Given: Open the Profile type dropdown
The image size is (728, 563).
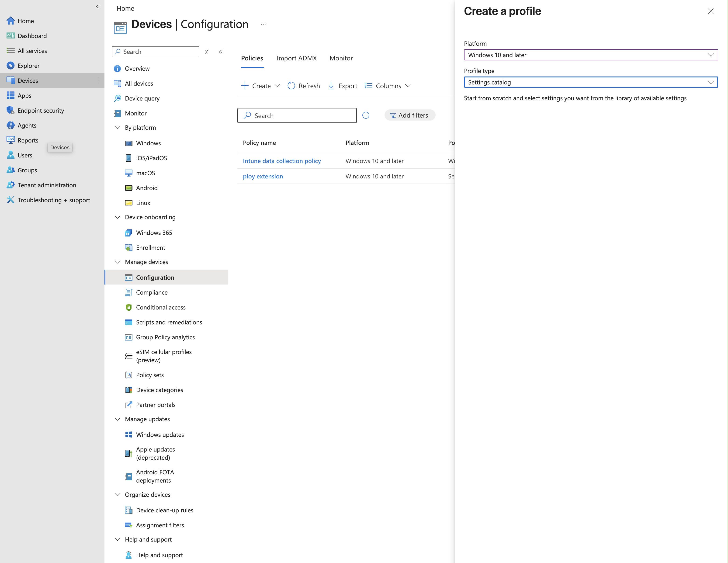Looking at the screenshot, I should 591,82.
